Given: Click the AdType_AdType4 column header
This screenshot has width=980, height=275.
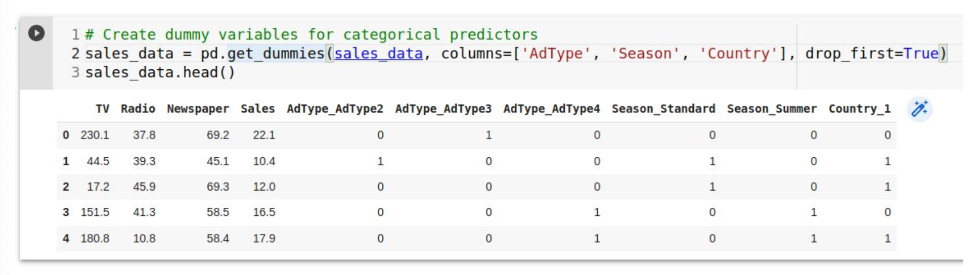Looking at the screenshot, I should pyautogui.click(x=551, y=109).
